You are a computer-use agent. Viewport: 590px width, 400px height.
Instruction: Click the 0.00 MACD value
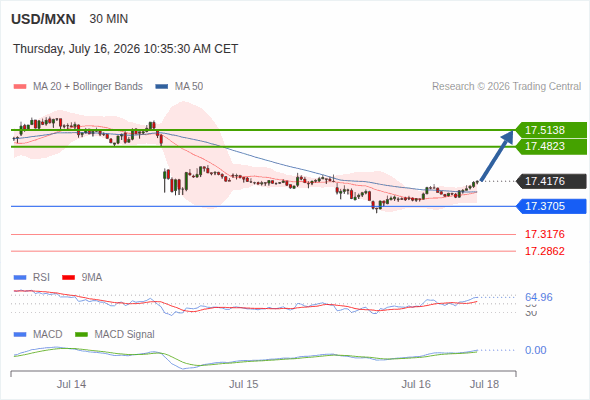click(x=536, y=350)
